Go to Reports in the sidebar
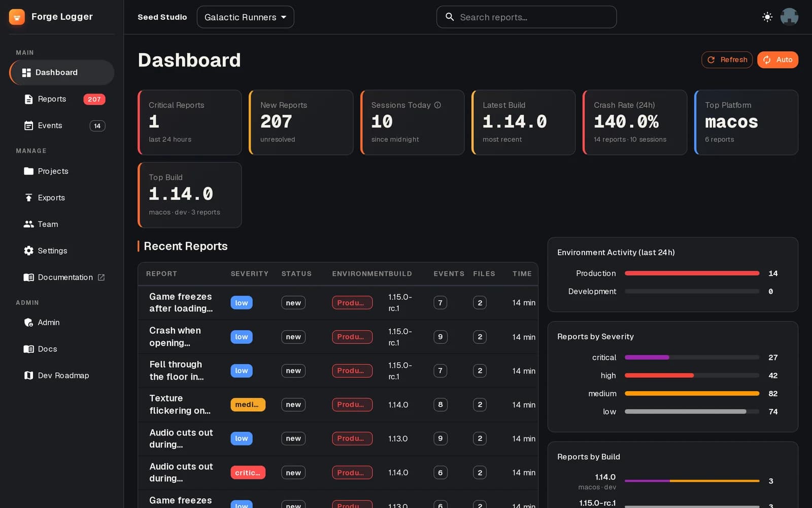Screen dimensions: 812x508 [x=61, y=99]
